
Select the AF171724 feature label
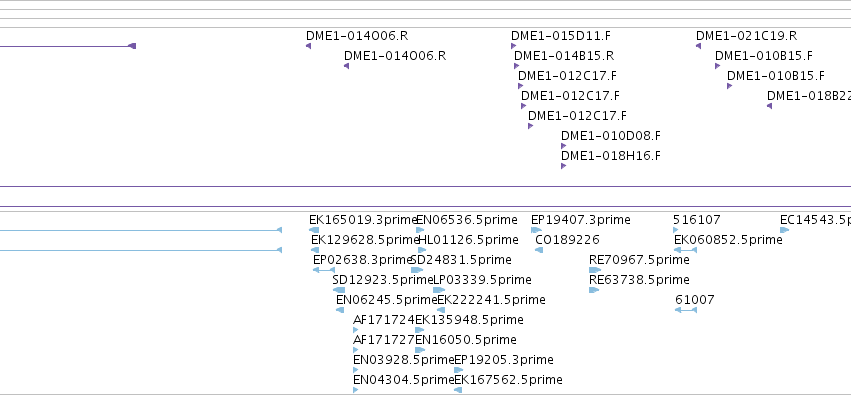pos(384,320)
